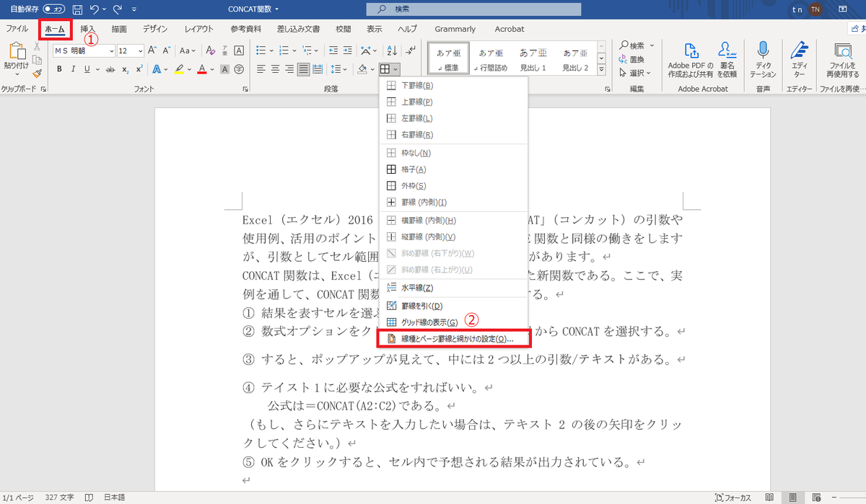866x504 pixels.
Task: Click the Format Painter brush icon
Action: coord(37,73)
